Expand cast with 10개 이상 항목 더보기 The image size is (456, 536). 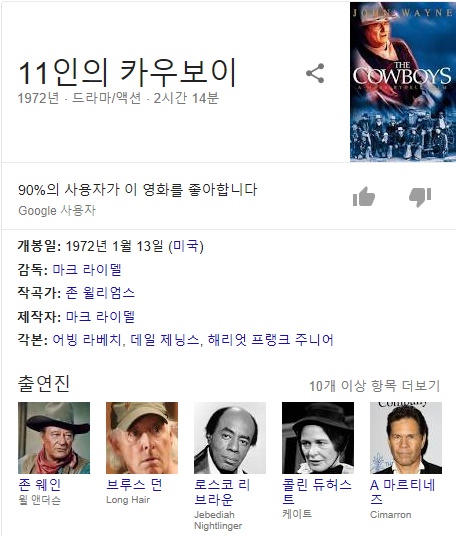(374, 386)
